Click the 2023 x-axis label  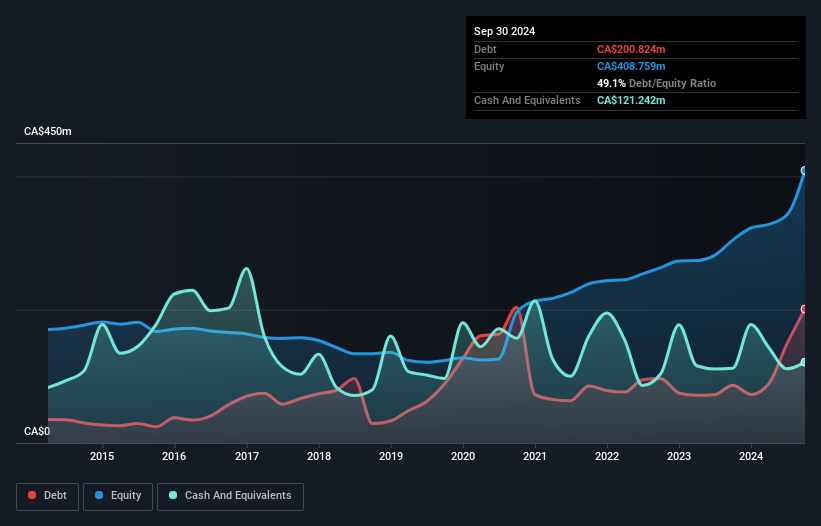coord(679,456)
